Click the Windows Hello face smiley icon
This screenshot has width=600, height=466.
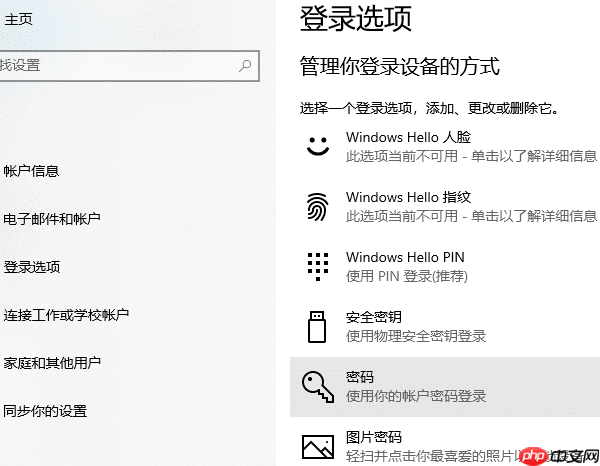(x=318, y=146)
